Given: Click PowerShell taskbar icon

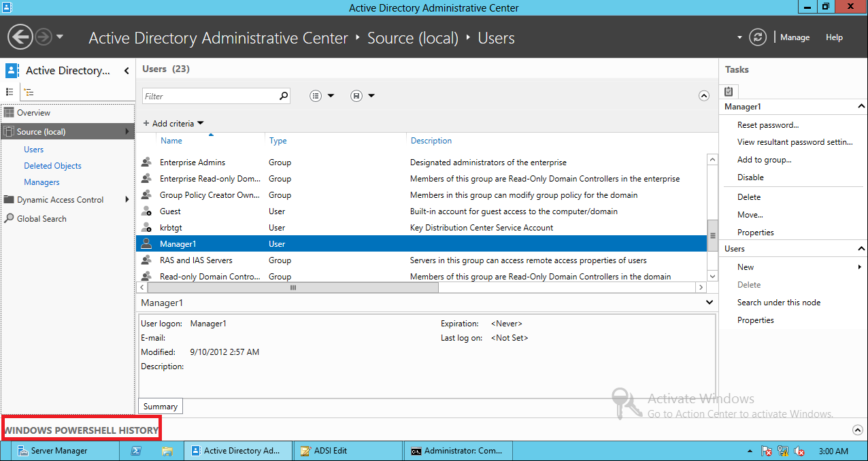Looking at the screenshot, I should 136,451.
